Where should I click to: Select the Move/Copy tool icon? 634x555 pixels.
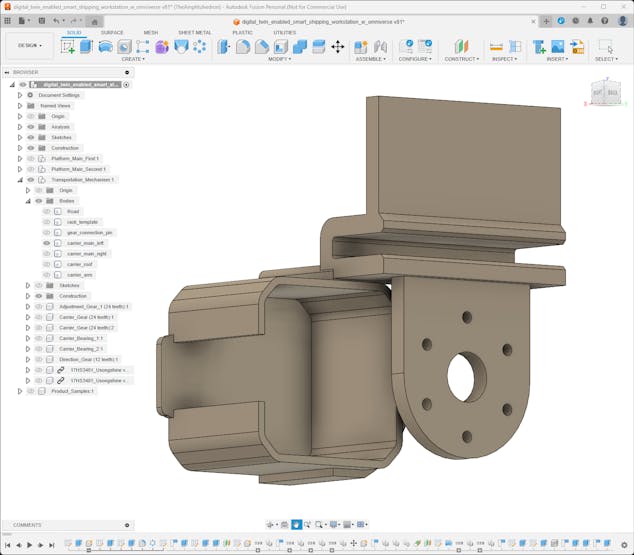[337, 46]
